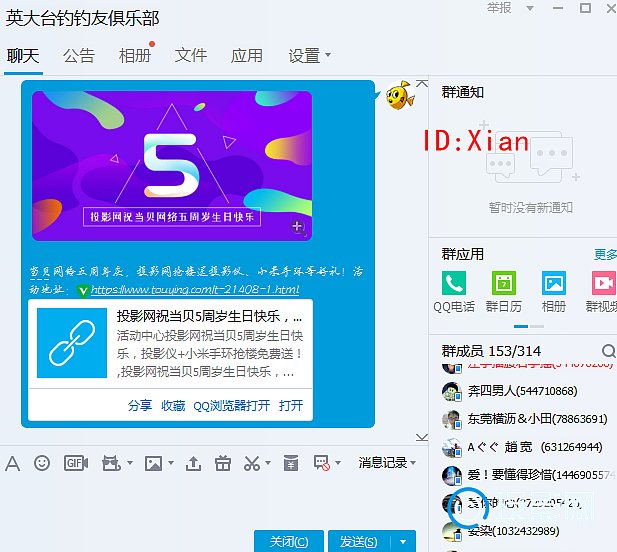Click the 关闭(C) button
The width and height of the screenshot is (617, 552).
tap(289, 541)
